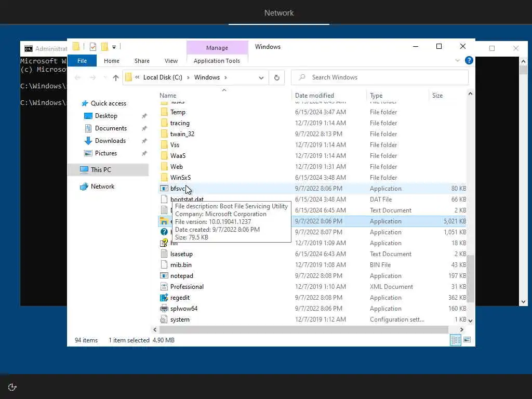Select the bootstat.dat file
The height and width of the screenshot is (399, 532).
(x=187, y=199)
